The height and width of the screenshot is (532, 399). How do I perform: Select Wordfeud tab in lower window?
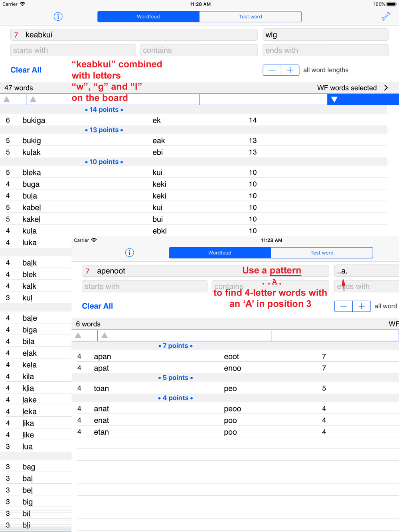(220, 253)
